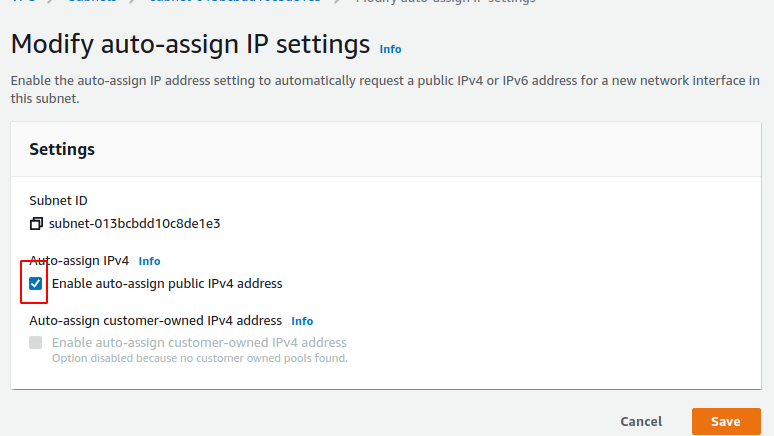Click the subnet-013bcbdd10c8de1e3 ID text

point(134,224)
